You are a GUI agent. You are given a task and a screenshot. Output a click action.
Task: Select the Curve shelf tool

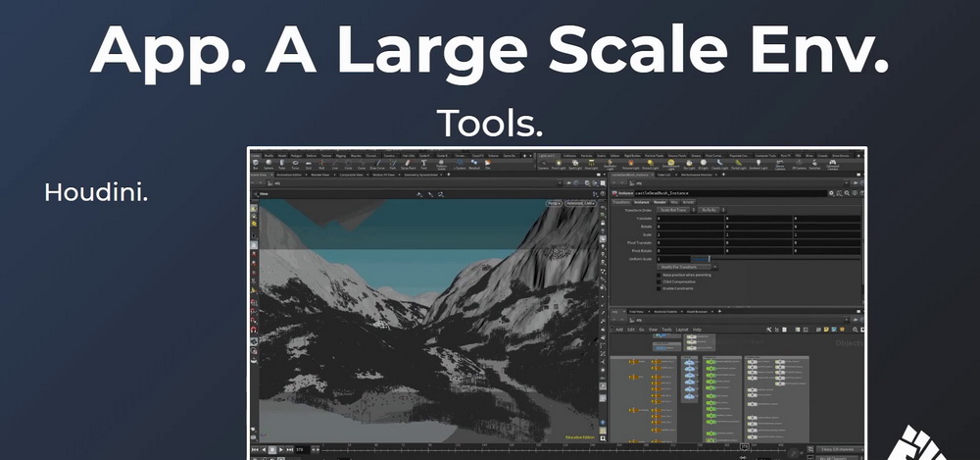[x=363, y=164]
